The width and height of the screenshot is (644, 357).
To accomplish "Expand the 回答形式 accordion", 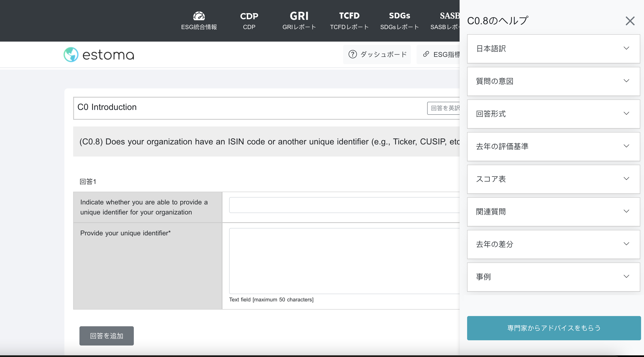I will tap(553, 114).
